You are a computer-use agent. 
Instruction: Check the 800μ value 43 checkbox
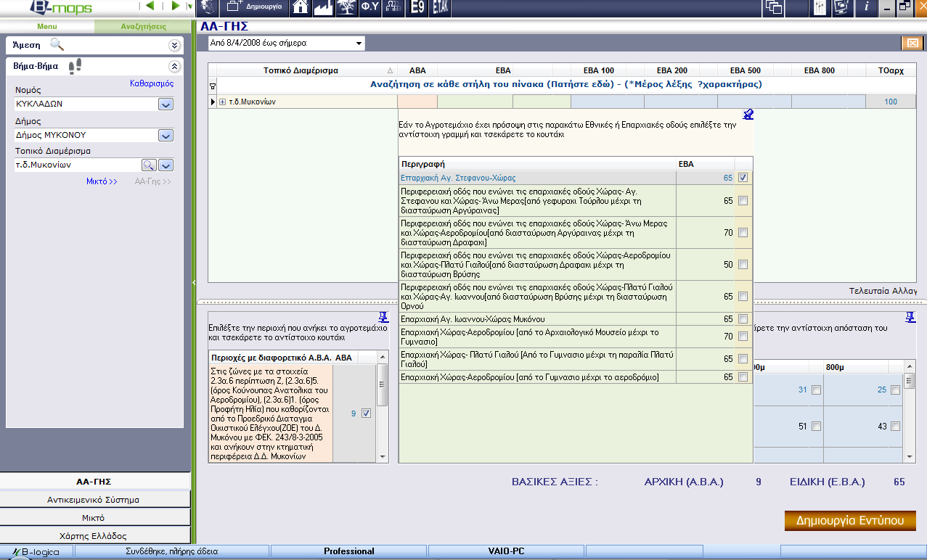coord(895,427)
